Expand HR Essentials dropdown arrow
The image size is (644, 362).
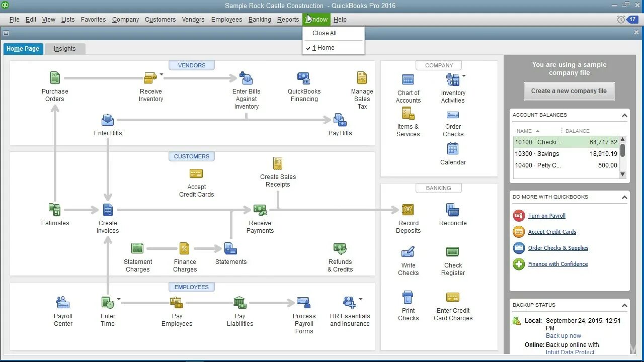click(361, 299)
